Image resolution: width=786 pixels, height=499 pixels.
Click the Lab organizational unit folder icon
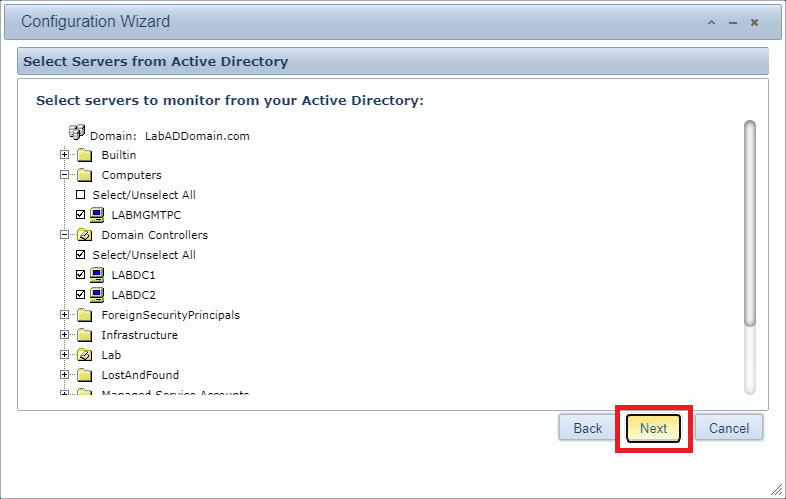pos(84,355)
